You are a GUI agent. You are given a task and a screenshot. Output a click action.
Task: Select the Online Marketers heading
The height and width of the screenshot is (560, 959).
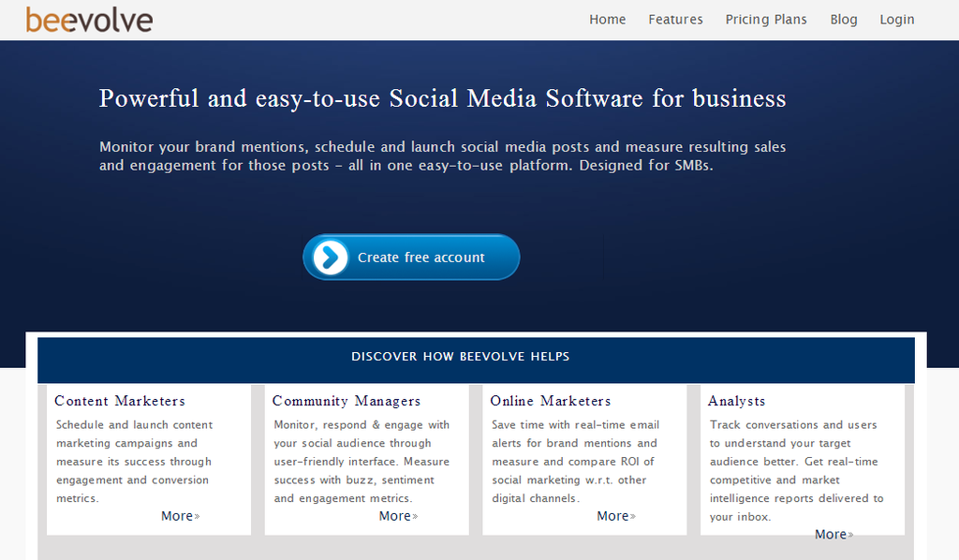point(550,401)
